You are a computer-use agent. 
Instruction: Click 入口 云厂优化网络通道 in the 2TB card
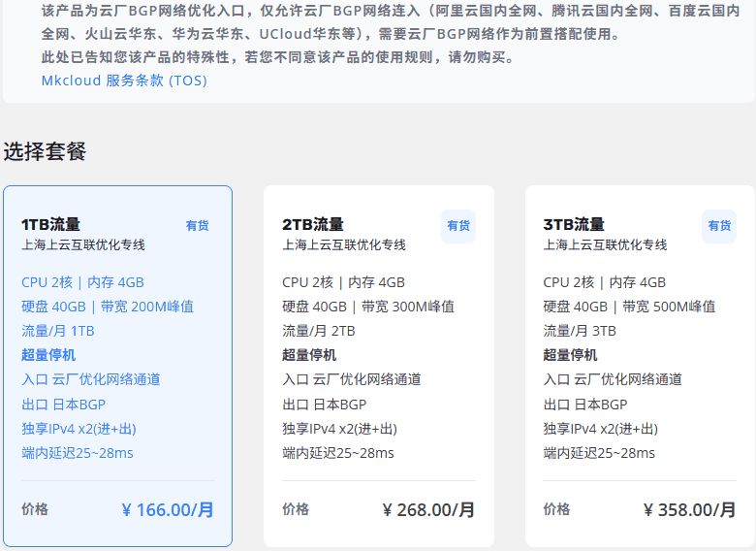click(352, 379)
